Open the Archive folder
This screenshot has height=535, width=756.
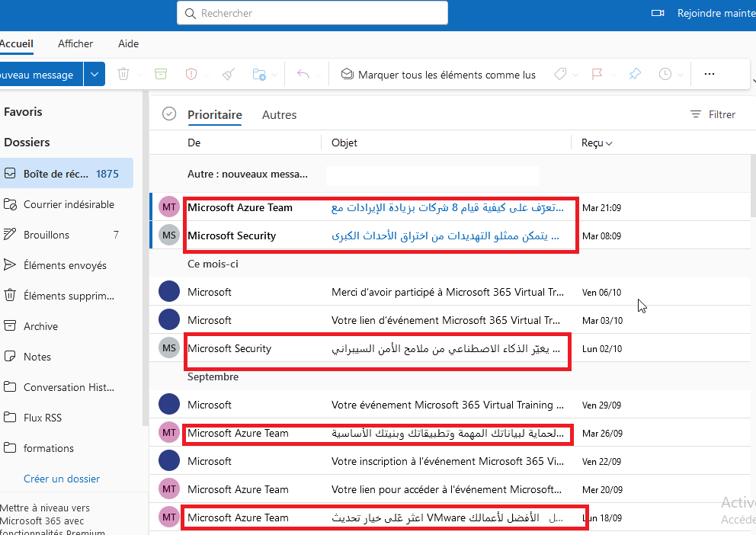click(66, 326)
